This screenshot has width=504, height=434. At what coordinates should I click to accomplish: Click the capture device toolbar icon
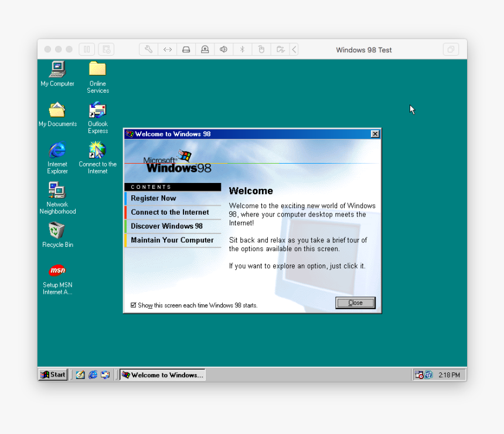pos(205,49)
